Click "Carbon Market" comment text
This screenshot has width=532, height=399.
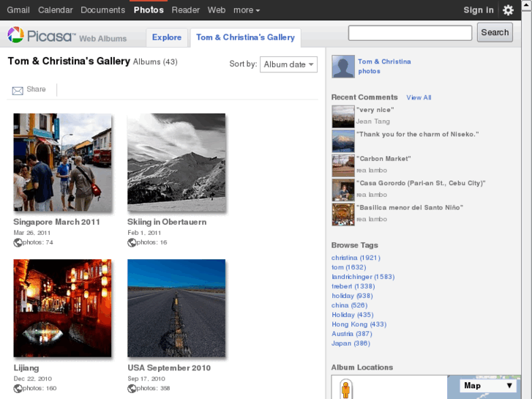pyautogui.click(x=383, y=159)
